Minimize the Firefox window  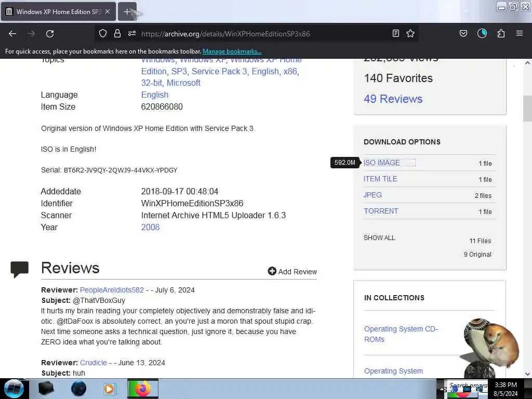[x=501, y=6]
